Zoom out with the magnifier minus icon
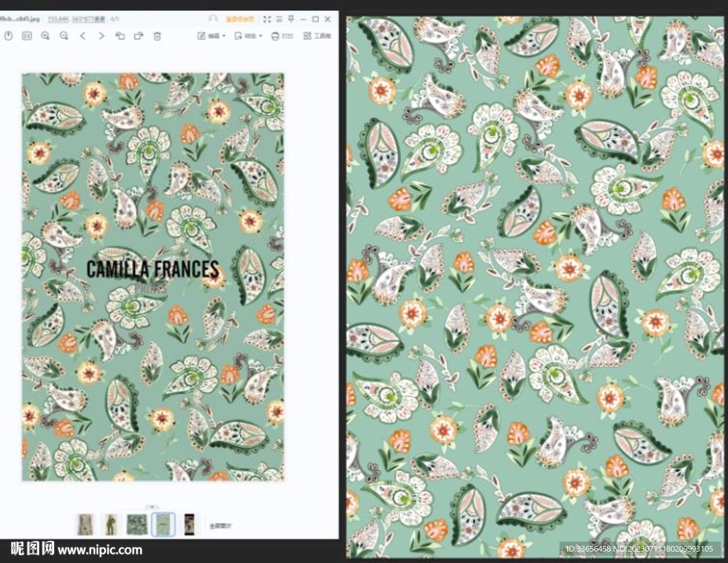 coord(64,36)
